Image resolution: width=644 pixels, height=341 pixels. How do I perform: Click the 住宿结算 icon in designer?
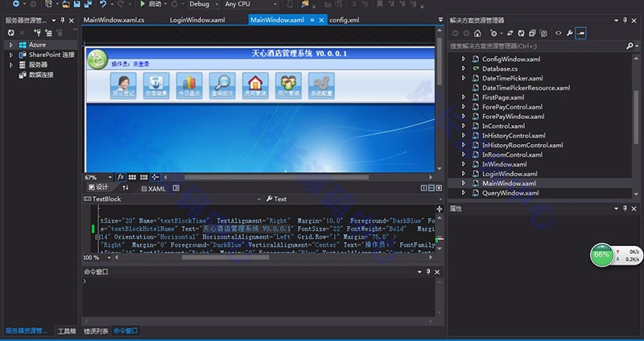(156, 86)
